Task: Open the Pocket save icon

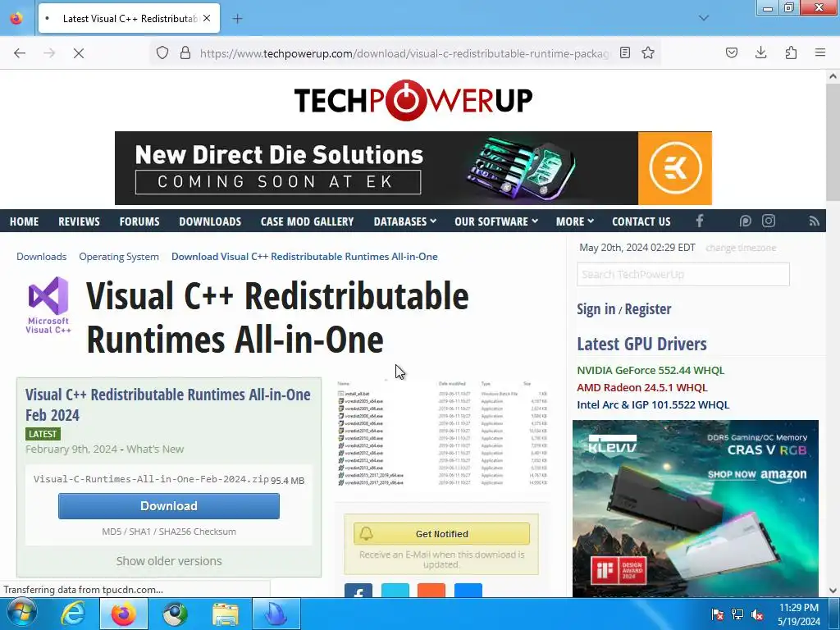Action: [x=731, y=52]
